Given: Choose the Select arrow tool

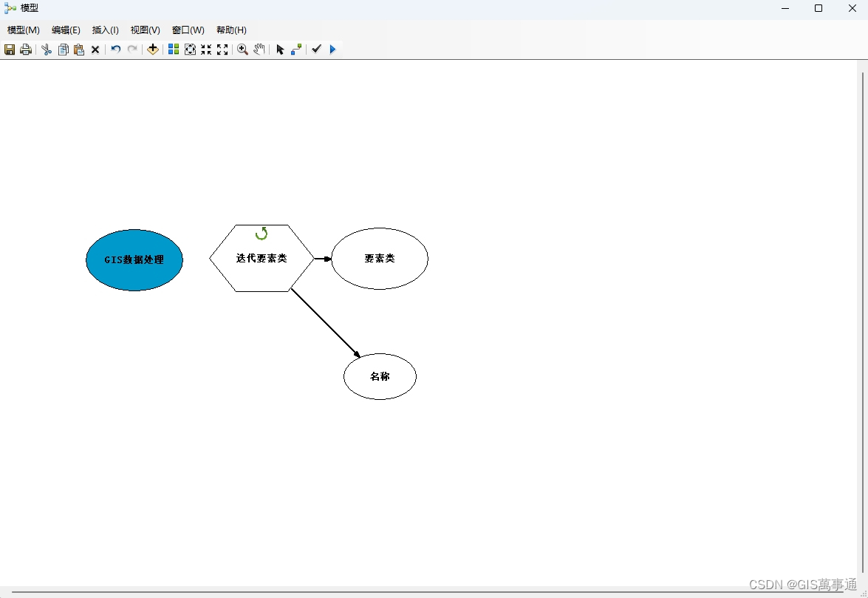Looking at the screenshot, I should pos(280,50).
